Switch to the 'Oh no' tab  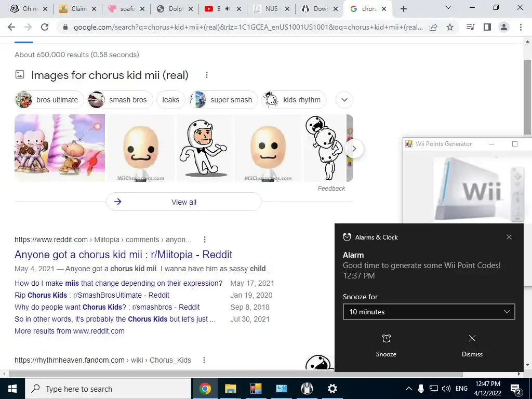pyautogui.click(x=25, y=9)
